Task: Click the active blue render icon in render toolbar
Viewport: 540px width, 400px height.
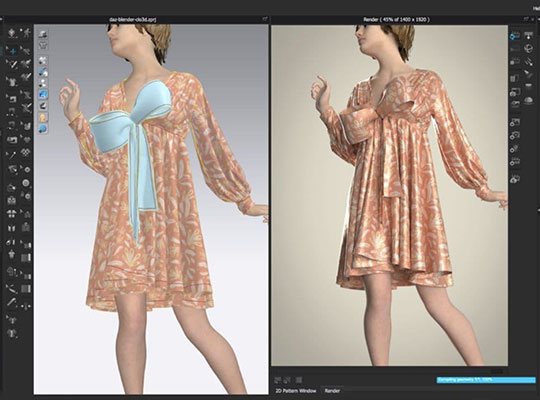Action: (515, 36)
